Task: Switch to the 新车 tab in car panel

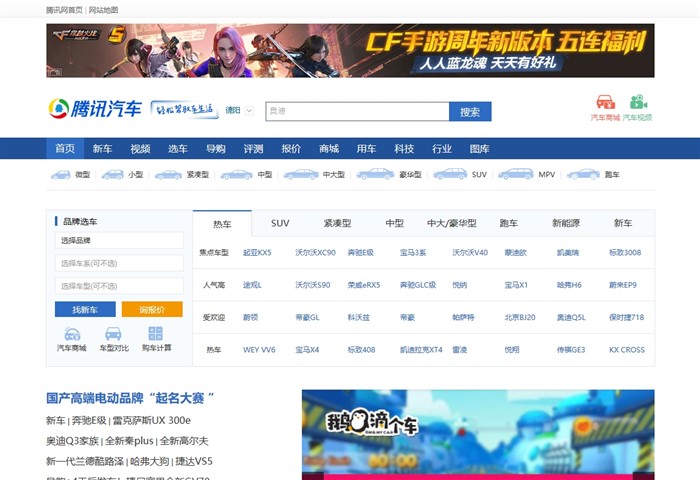Action: coord(623,223)
